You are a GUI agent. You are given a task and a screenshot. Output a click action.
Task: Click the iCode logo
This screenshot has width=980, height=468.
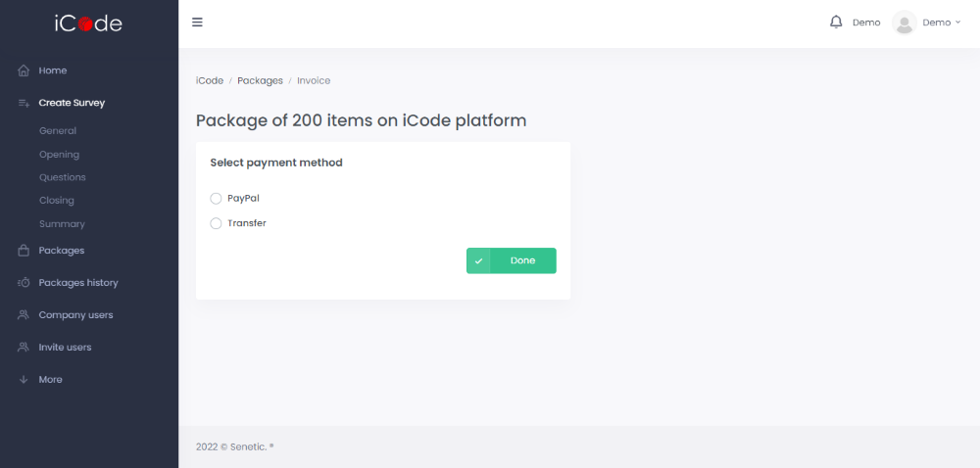pyautogui.click(x=88, y=23)
